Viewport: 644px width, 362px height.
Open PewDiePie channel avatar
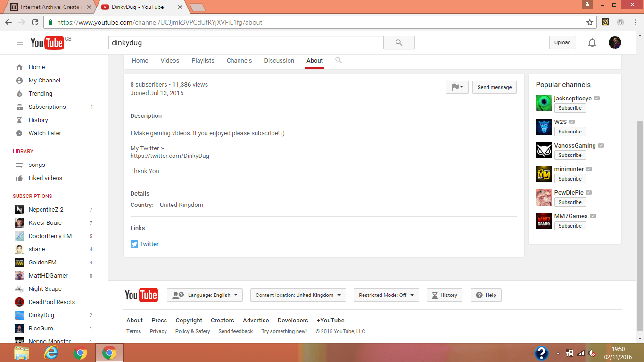coord(544,197)
